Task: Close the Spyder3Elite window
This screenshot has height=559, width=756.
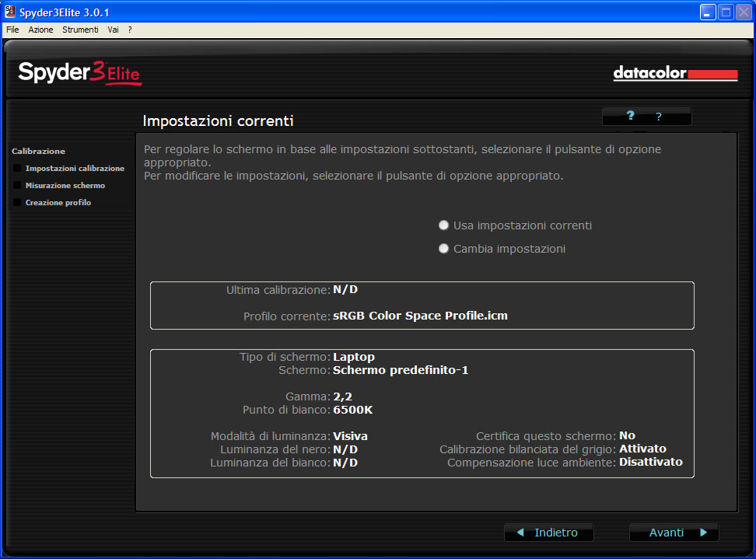Action: (743, 12)
